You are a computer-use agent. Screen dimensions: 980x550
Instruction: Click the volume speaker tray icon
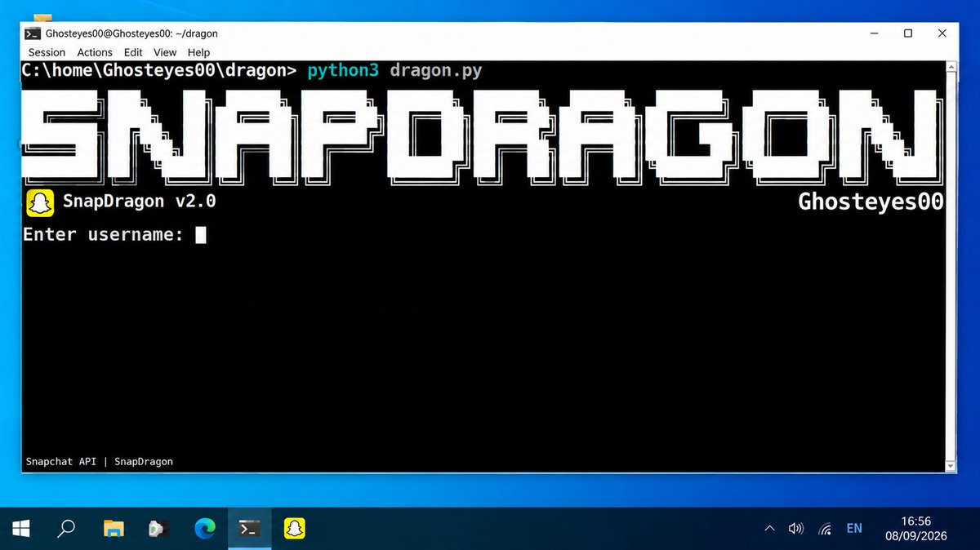tap(796, 529)
